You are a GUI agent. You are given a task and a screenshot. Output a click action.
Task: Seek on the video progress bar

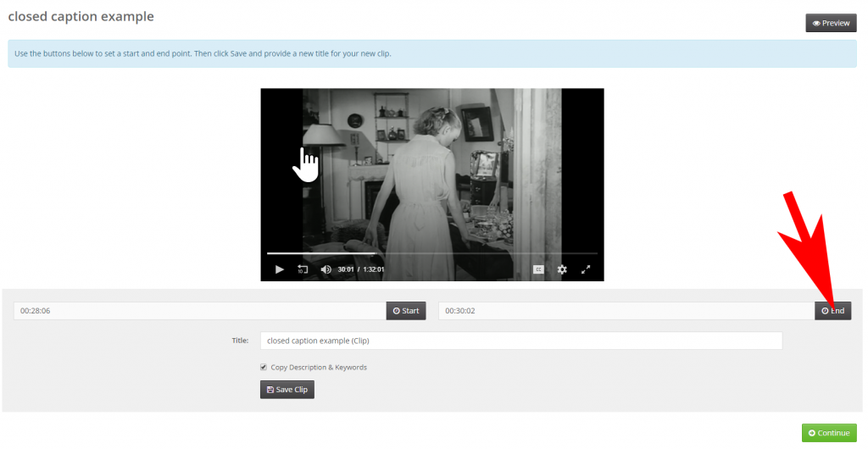click(431, 253)
